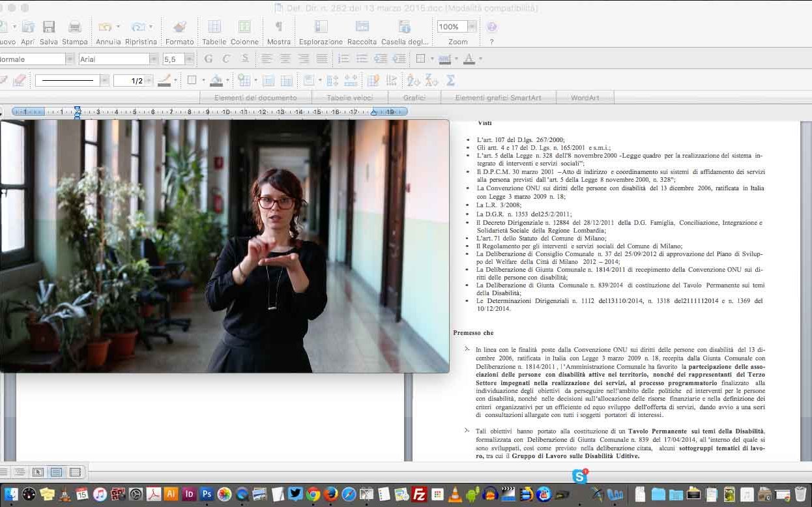Switch to Elementi del documento tab
812x507 pixels.
click(x=255, y=98)
